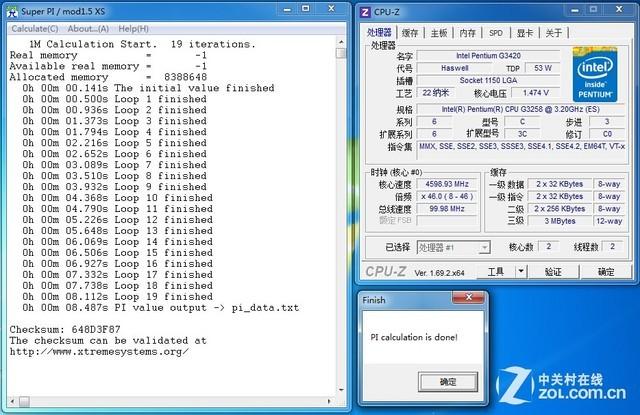Screen dimensions: 640x415
Task: Open the About...(A) menu in Super PI
Action: 88,29
